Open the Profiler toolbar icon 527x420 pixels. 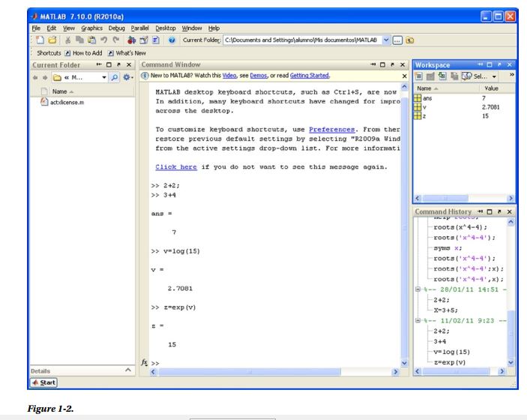[156, 40]
